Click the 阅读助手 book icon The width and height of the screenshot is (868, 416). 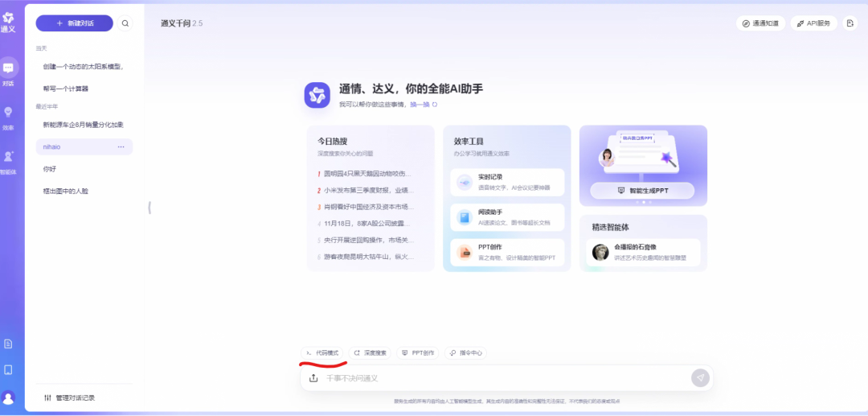point(465,217)
